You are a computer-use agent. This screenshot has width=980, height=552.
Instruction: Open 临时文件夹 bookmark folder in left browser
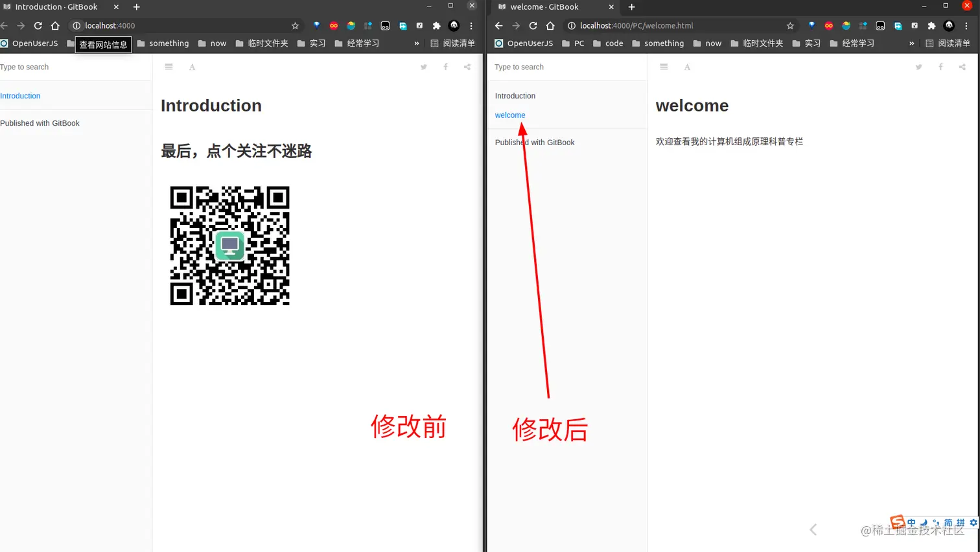click(x=262, y=43)
